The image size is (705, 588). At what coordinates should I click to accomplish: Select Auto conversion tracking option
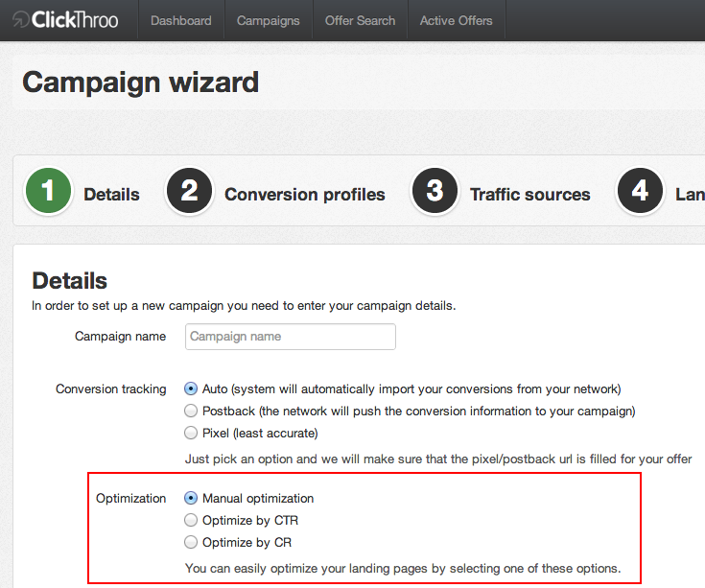tap(191, 389)
